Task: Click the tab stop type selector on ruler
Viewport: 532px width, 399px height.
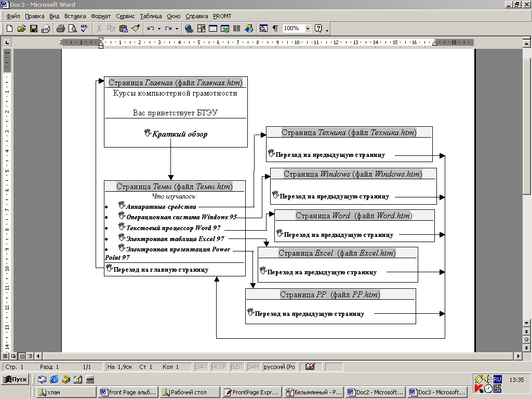Action: [7, 42]
